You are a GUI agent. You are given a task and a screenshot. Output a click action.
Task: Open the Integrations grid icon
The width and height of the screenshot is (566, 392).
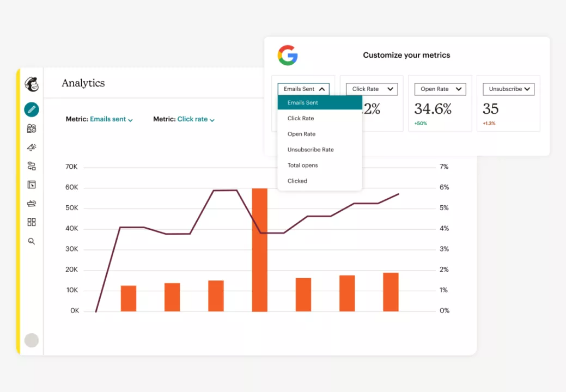(32, 222)
